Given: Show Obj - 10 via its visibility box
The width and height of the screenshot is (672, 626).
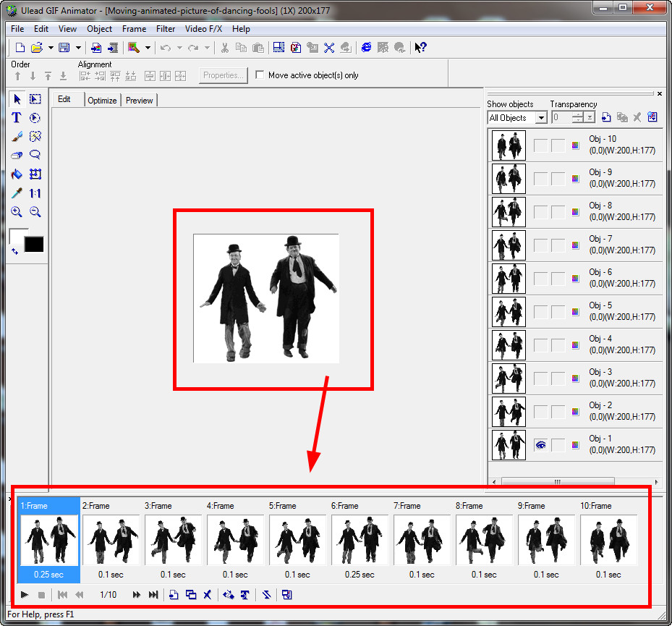Looking at the screenshot, I should 541,145.
